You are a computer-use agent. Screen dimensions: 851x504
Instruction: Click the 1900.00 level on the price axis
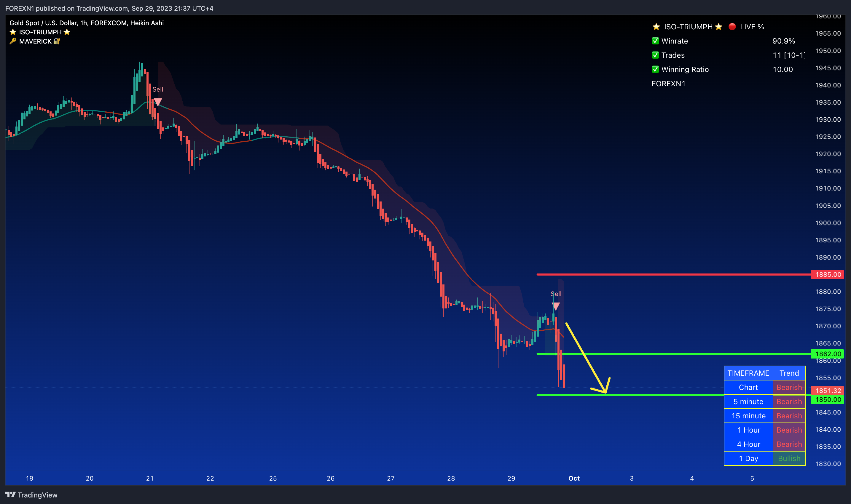point(828,223)
